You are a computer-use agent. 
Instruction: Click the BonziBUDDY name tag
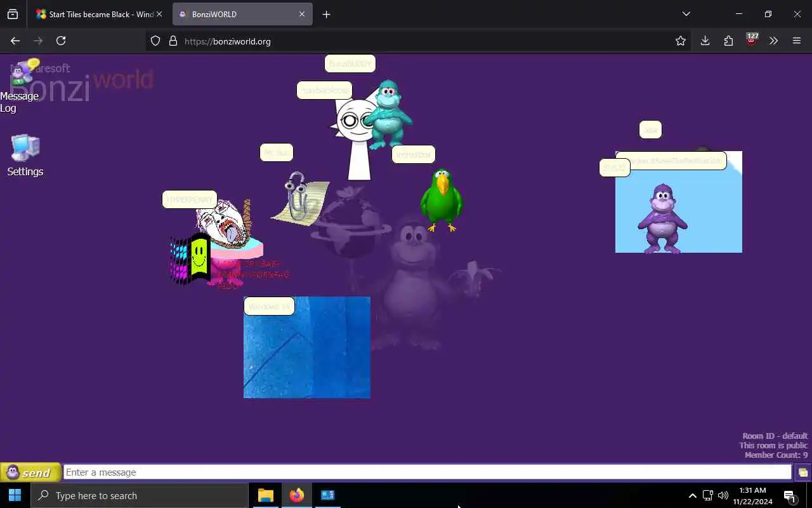point(350,64)
